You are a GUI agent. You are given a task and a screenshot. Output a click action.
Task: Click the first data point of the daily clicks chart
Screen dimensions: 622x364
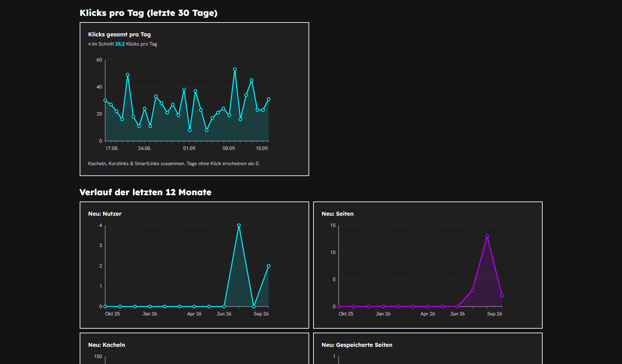coord(105,100)
